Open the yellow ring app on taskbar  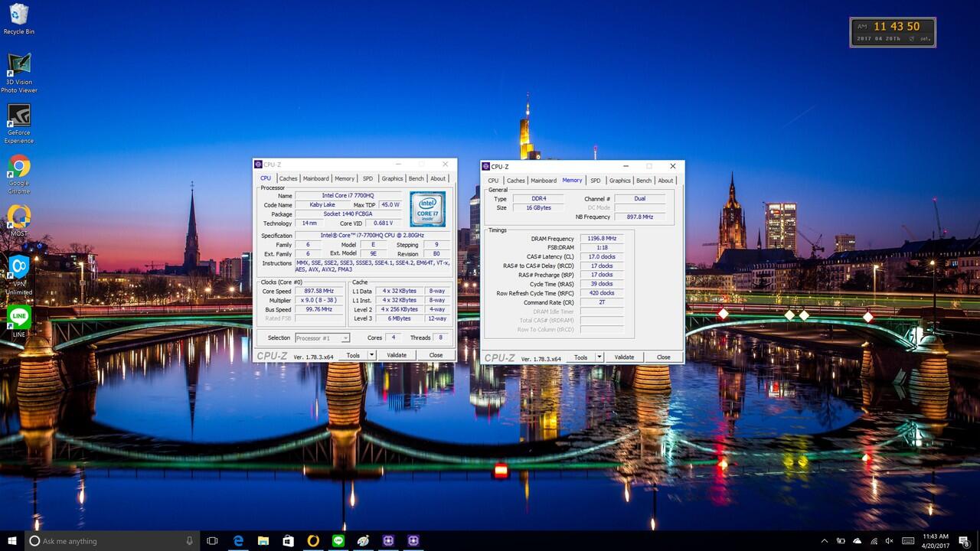(313, 541)
